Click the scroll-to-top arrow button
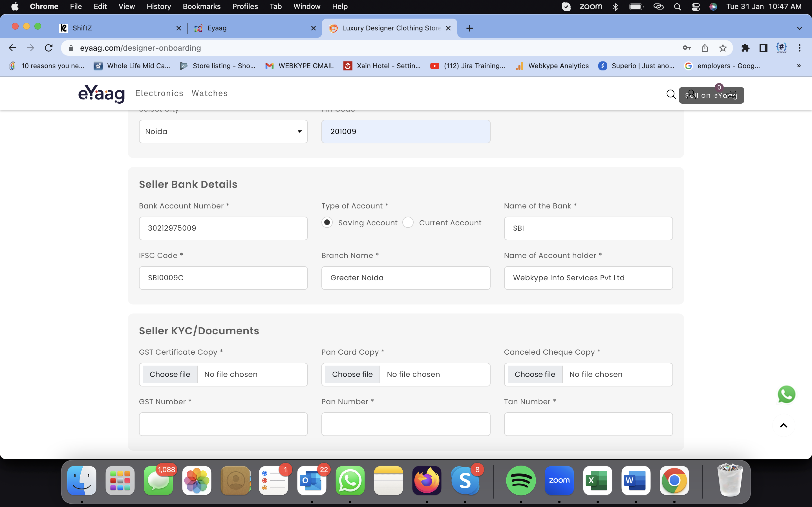Viewport: 812px width, 507px height. point(784,426)
